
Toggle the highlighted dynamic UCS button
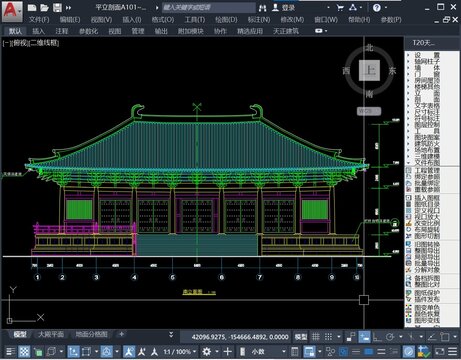(x=73, y=351)
